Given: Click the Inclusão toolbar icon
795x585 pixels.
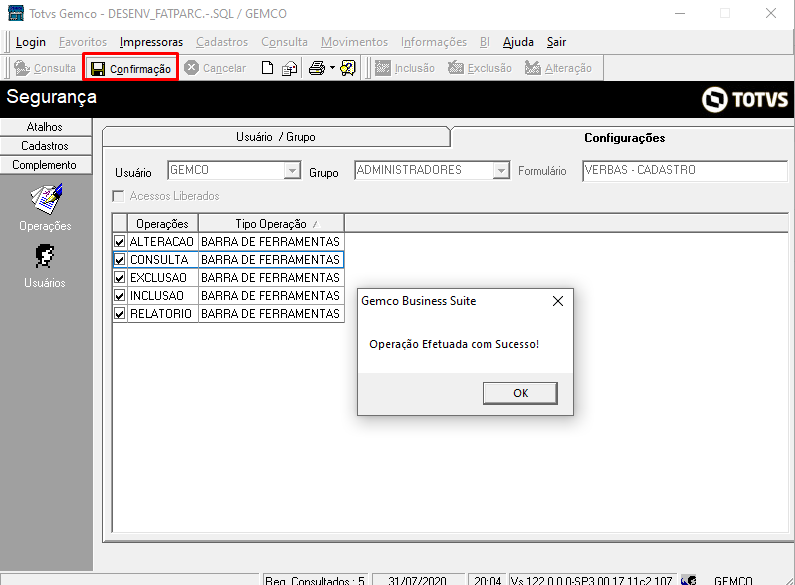Looking at the screenshot, I should click(383, 68).
